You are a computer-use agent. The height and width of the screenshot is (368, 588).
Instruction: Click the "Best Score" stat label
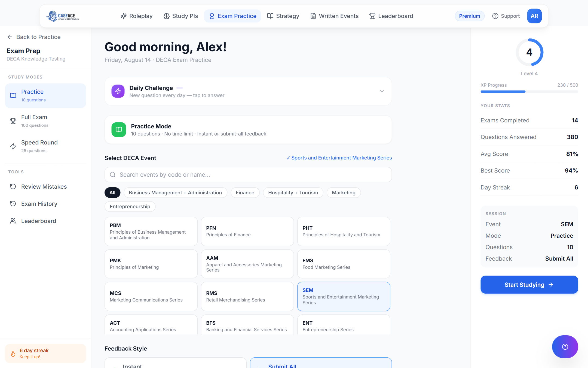(495, 171)
